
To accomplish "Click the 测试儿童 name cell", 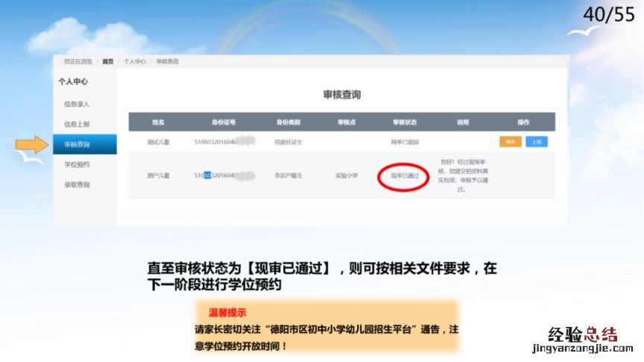I will pyautogui.click(x=158, y=142).
